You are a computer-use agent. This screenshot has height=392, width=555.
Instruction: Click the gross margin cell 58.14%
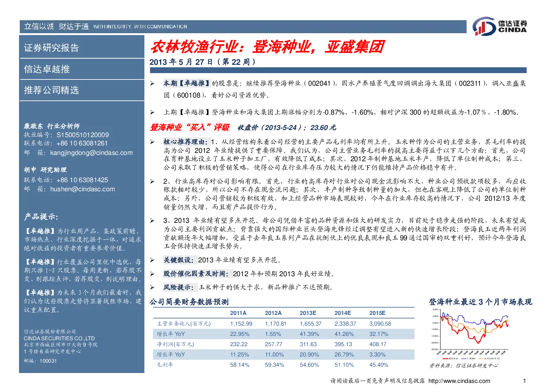pyautogui.click(x=240, y=365)
